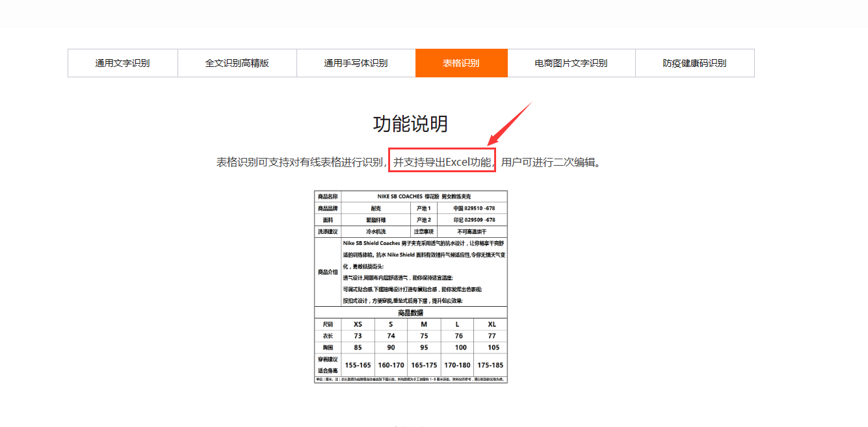868x427 pixels.
Task: Click the text 并支持导出Excel功能
Action: click(442, 162)
